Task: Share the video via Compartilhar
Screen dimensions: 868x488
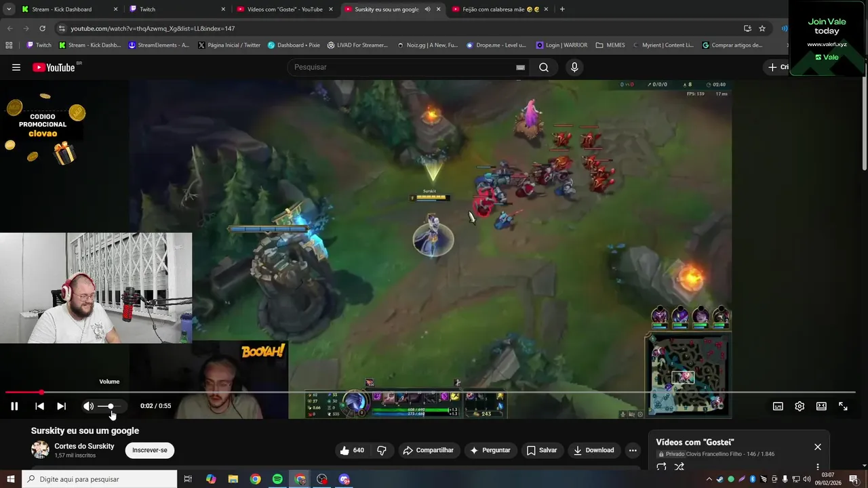Action: [428, 450]
